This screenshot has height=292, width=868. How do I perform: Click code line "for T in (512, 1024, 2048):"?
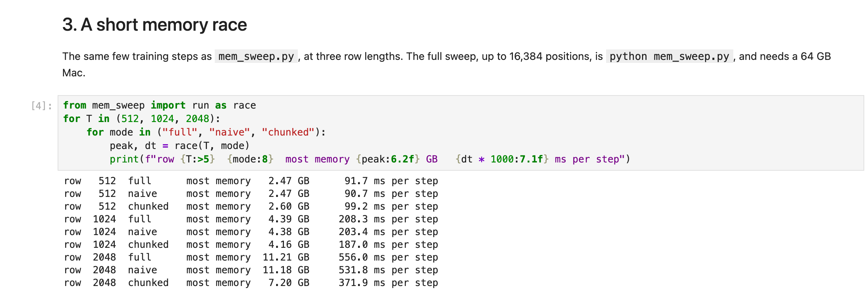(142, 119)
